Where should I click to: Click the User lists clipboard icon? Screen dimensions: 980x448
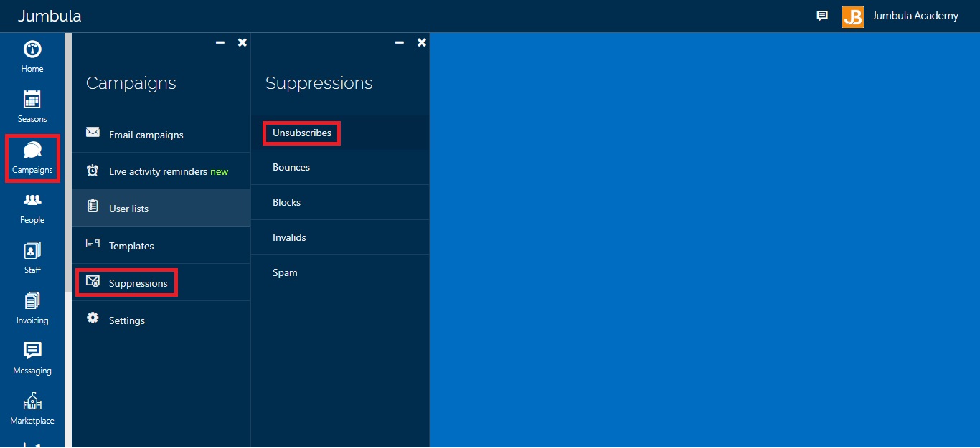point(93,206)
